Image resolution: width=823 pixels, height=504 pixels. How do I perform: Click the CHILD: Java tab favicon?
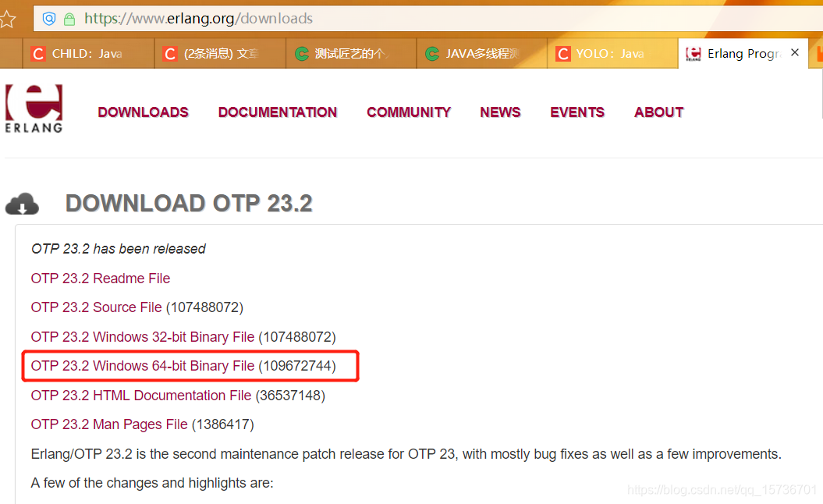click(38, 54)
